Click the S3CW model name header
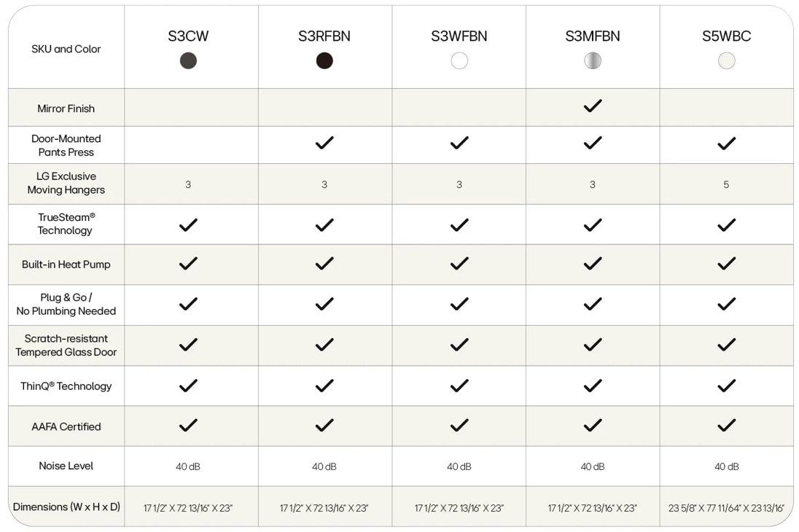The image size is (799, 532). click(x=188, y=36)
